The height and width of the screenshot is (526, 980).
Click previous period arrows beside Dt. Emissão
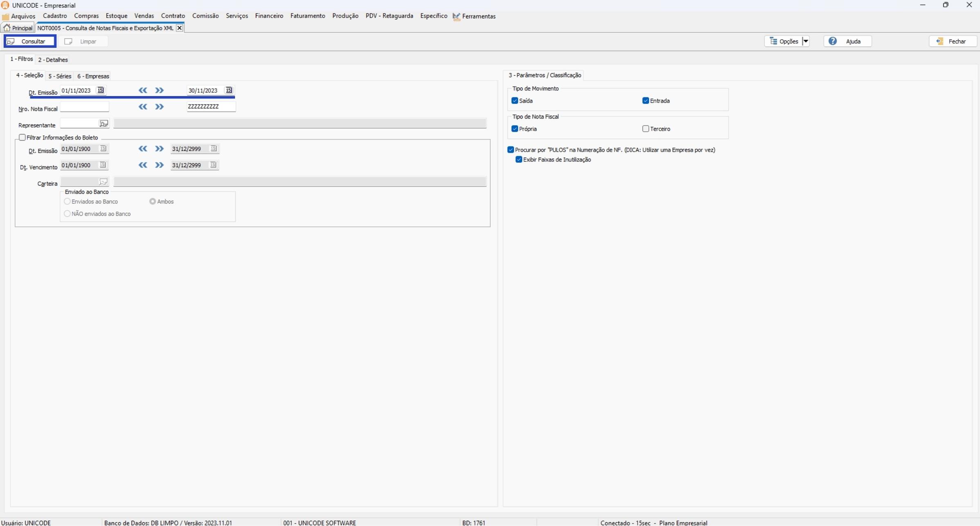point(143,90)
